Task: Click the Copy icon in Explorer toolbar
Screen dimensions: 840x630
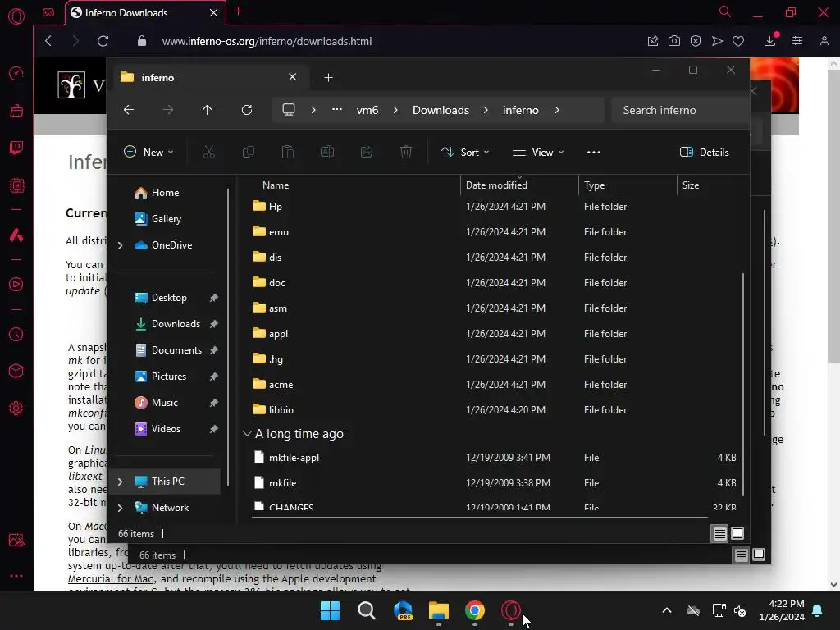Action: 248,152
